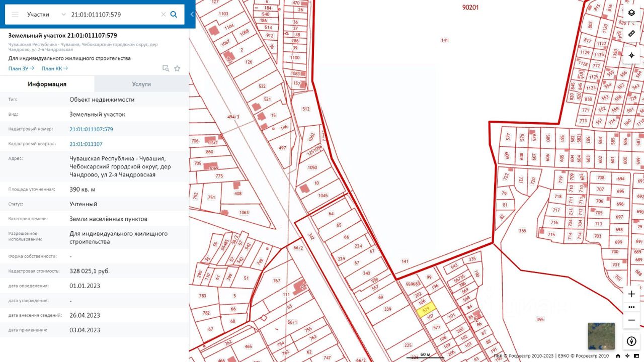Clear the search query with the X
The image size is (644, 362).
(164, 15)
